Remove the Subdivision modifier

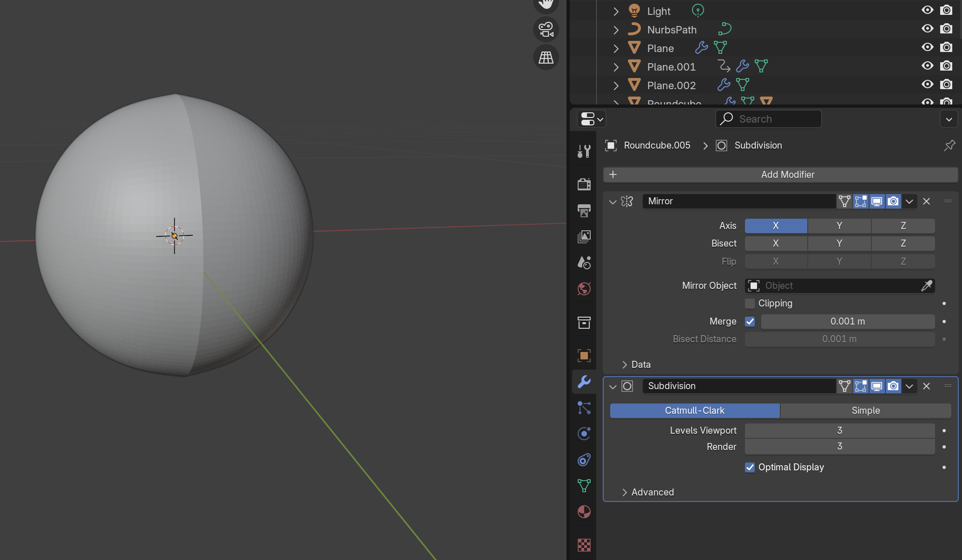click(926, 386)
